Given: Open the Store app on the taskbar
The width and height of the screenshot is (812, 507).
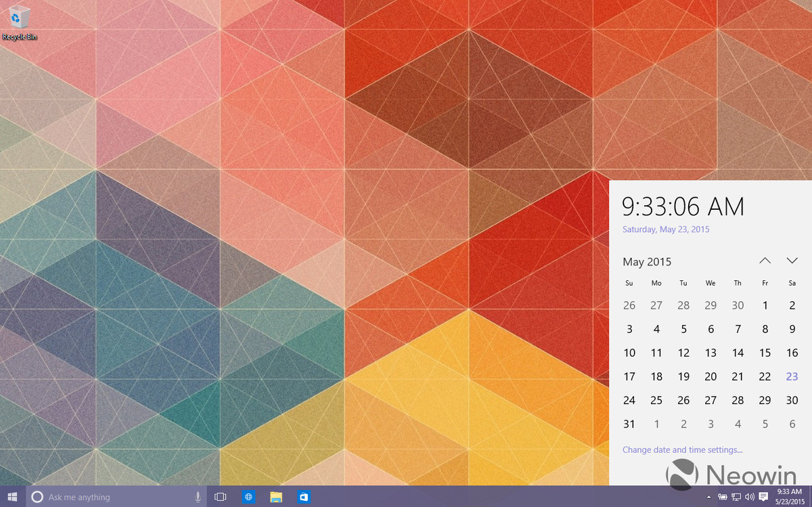Looking at the screenshot, I should [x=304, y=497].
